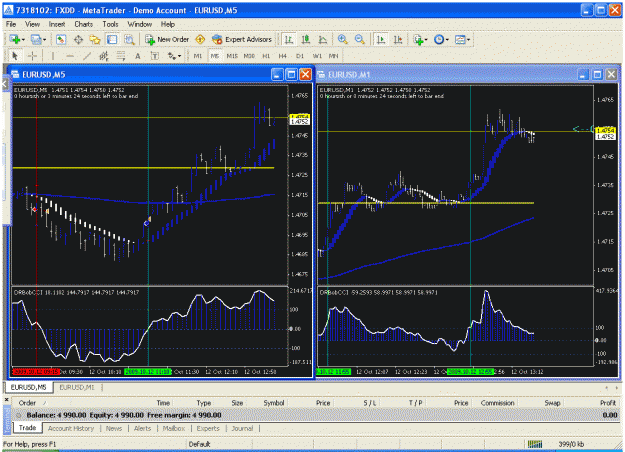
Task: Open the Strategy Tester magnifier icon
Action: (129, 39)
